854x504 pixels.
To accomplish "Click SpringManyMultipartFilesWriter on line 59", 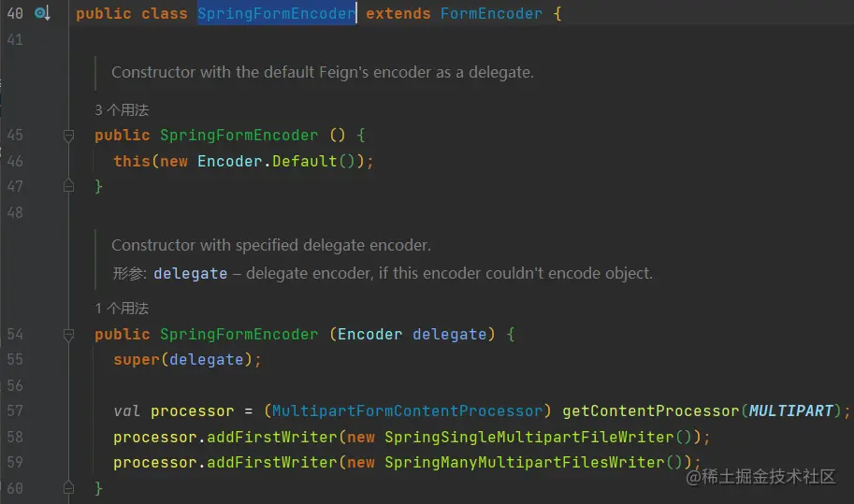I will pos(525,463).
